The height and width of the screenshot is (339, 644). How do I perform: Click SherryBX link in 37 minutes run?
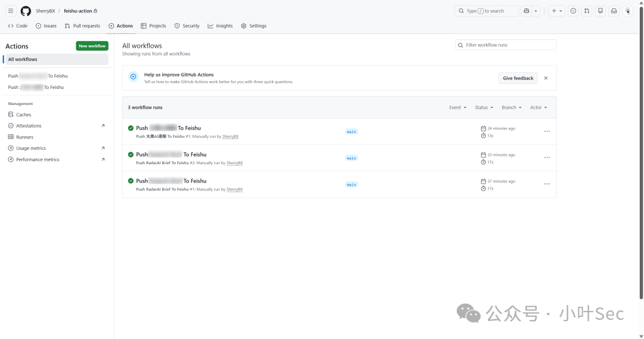click(234, 189)
